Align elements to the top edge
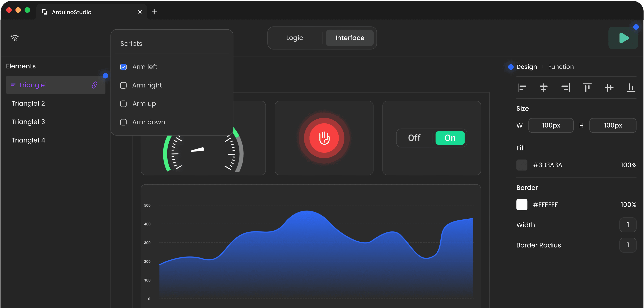Viewport: 644px width, 308px height. [587, 88]
